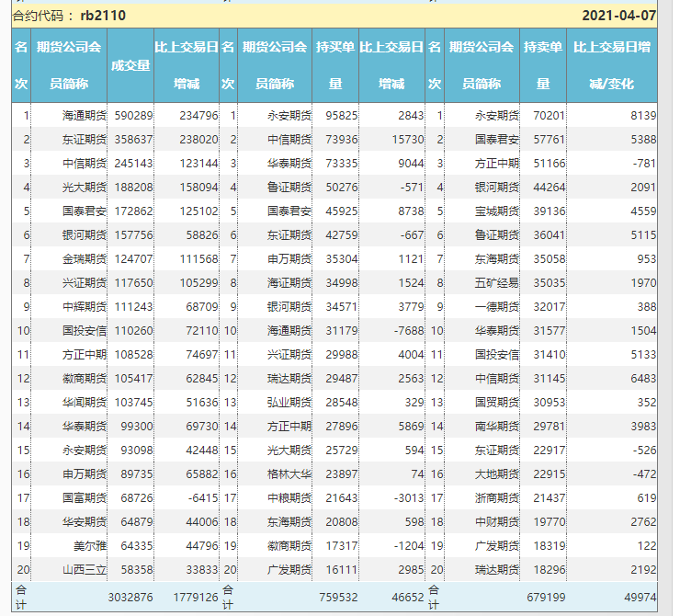Viewport: 680px width, 616px height.
Task: Select 浙商期货 in the short list
Action: click(x=496, y=497)
